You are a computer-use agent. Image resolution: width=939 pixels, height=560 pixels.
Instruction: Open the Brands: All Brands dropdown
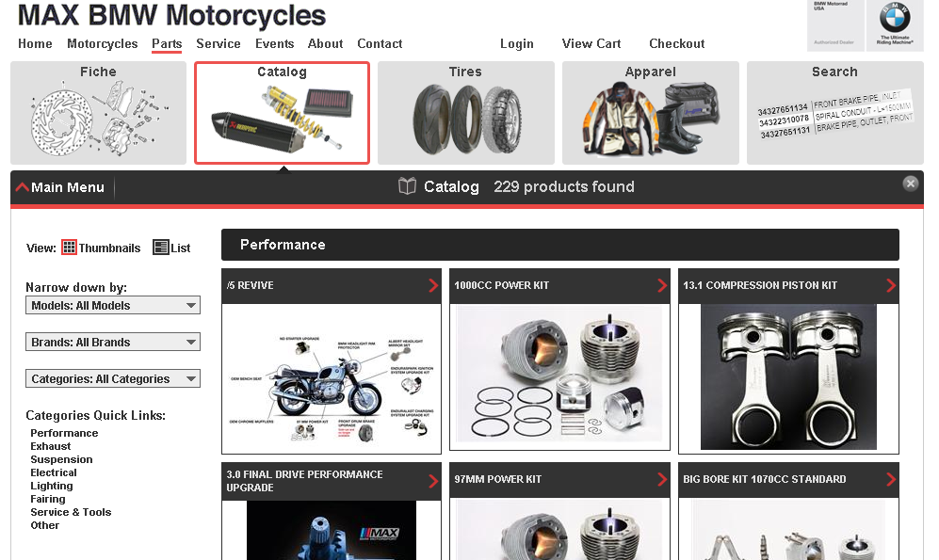pos(113,342)
